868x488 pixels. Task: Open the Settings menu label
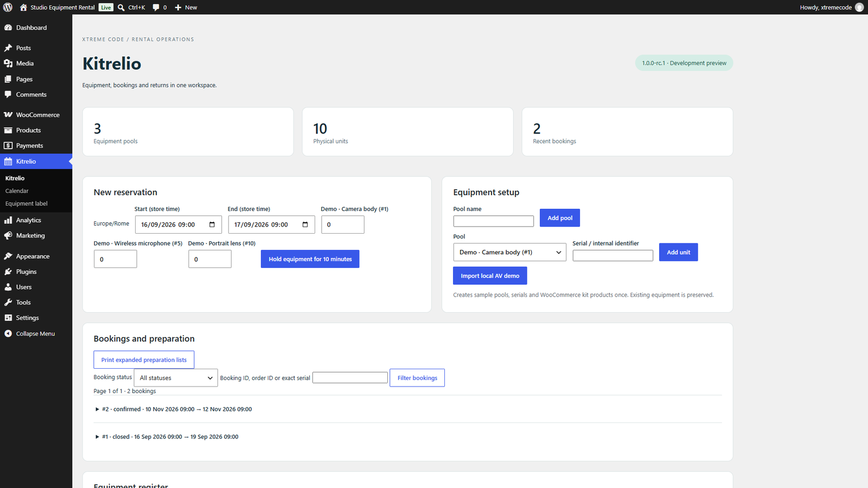pos(28,318)
